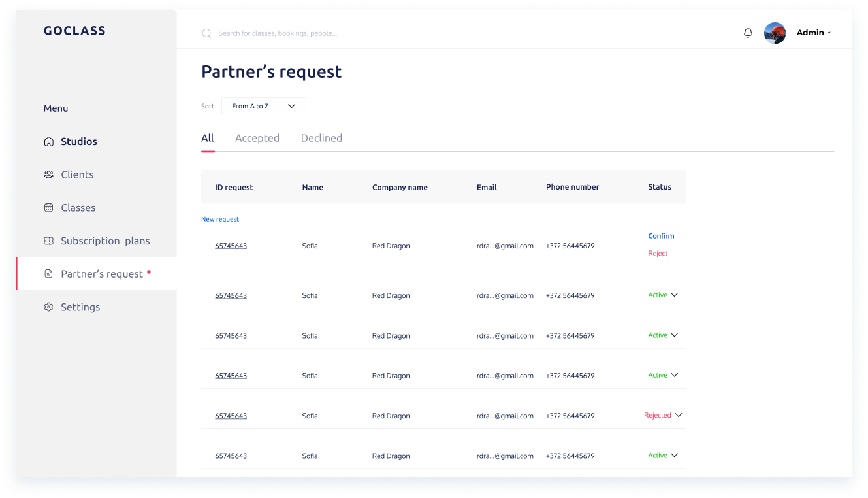
Task: Open Settings via its gear icon
Action: coord(48,307)
